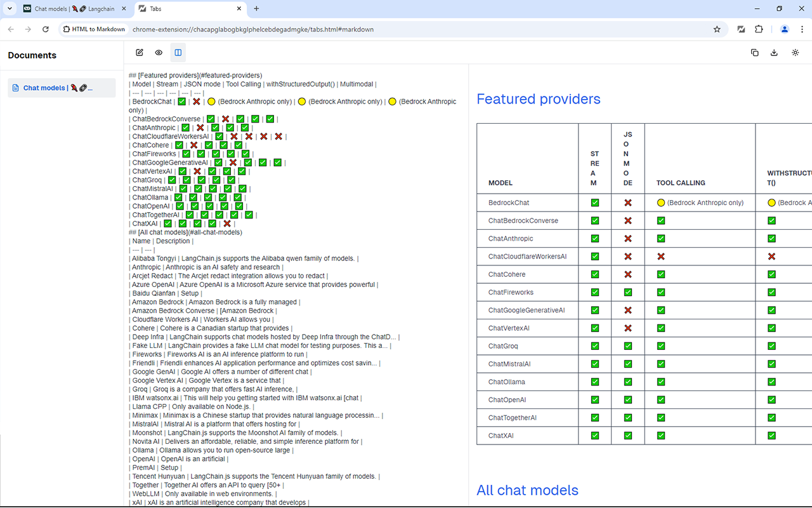The height and width of the screenshot is (508, 812).
Task: Select the ChatFireworks table cell
Action: pyautogui.click(x=528, y=292)
